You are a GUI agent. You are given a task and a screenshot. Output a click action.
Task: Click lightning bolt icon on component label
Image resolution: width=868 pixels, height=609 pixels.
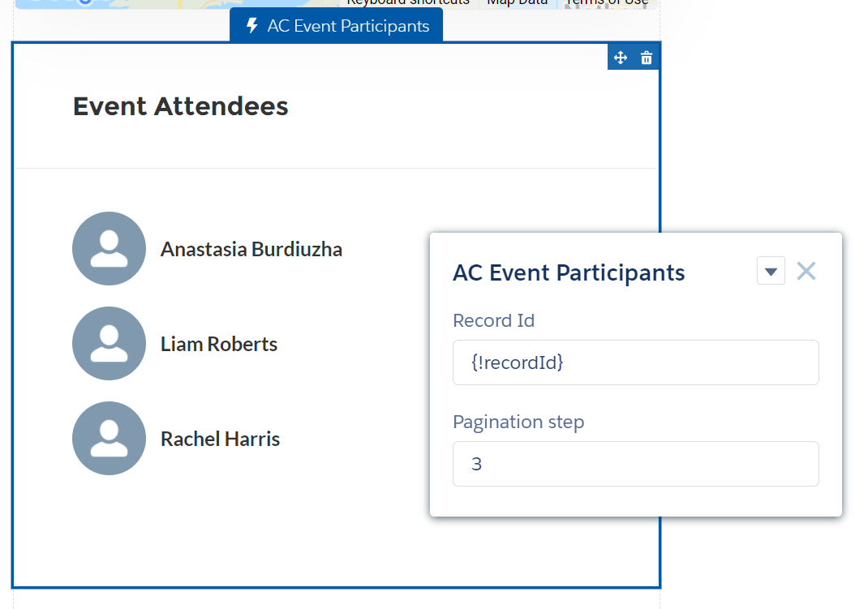click(251, 25)
